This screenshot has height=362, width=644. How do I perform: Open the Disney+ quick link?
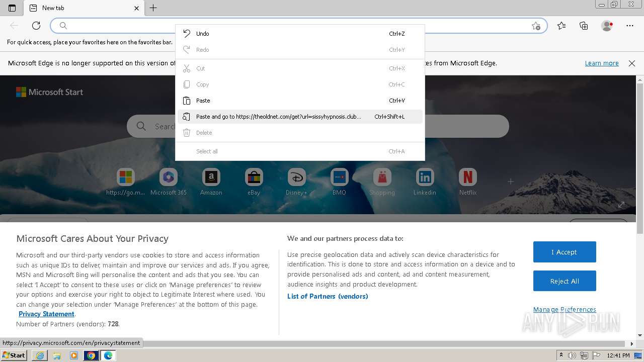point(296,182)
